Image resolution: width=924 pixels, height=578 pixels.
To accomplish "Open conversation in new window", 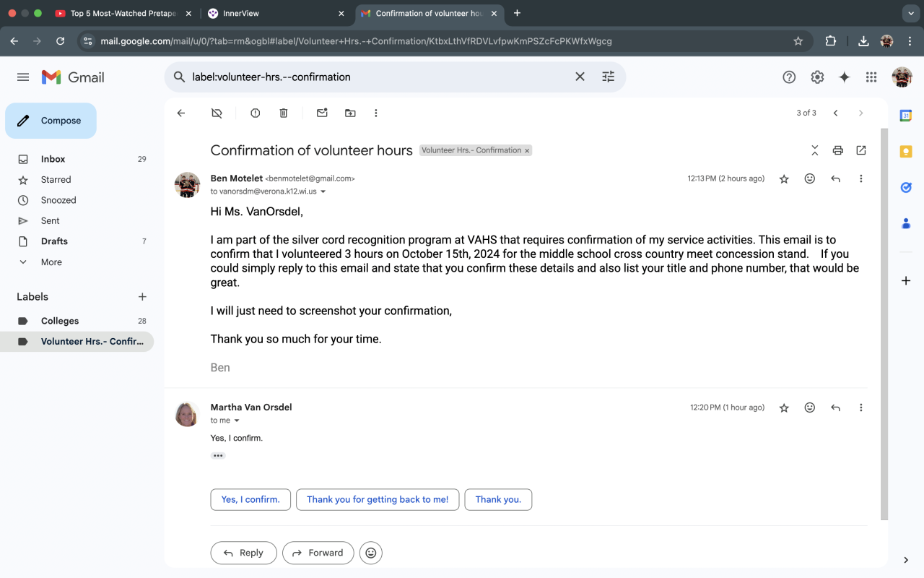I will point(861,150).
